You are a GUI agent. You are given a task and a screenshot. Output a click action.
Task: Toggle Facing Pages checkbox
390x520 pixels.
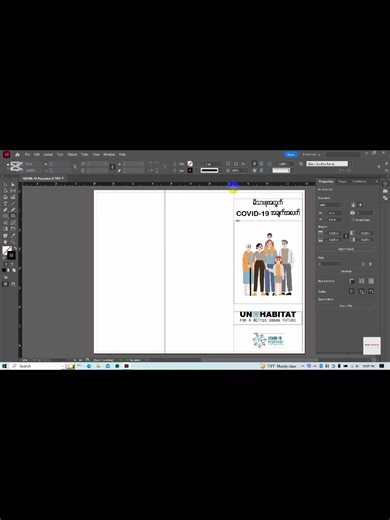click(353, 220)
